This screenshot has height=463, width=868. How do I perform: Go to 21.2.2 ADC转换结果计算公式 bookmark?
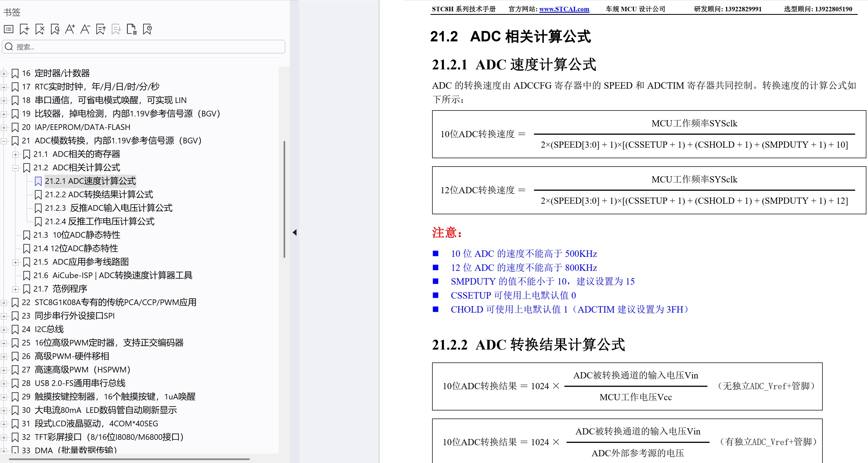[x=99, y=194]
